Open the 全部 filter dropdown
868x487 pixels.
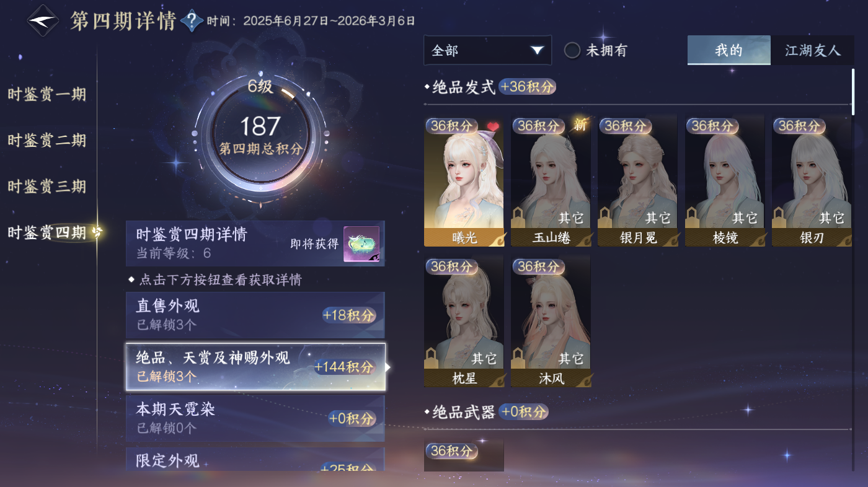coord(487,50)
